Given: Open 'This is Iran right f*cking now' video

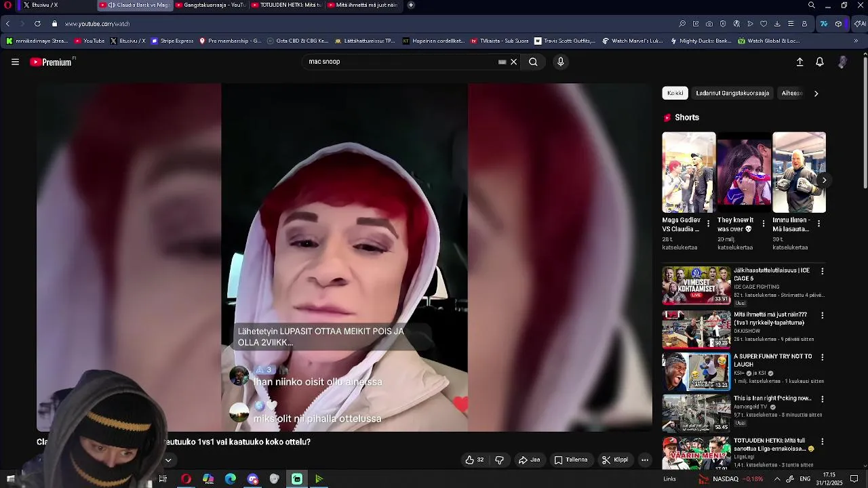Looking at the screenshot, I should click(696, 413).
